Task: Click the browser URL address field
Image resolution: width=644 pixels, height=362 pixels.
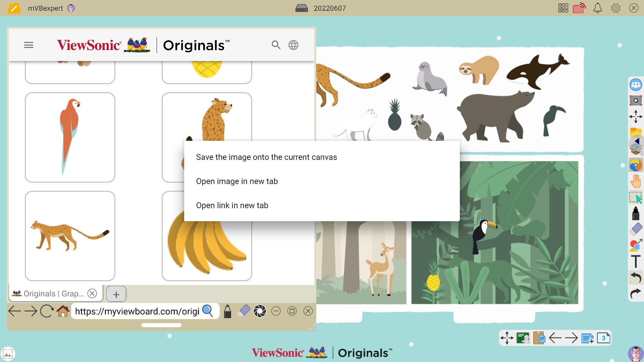Action: click(x=138, y=311)
